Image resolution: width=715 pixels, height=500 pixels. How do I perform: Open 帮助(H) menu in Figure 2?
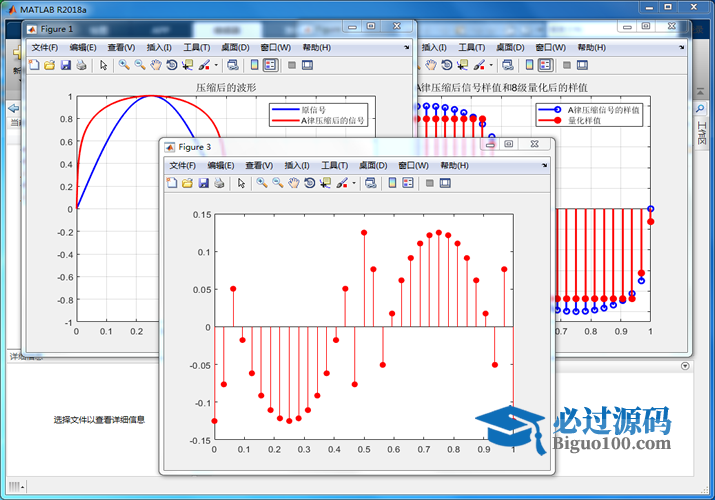(x=591, y=47)
